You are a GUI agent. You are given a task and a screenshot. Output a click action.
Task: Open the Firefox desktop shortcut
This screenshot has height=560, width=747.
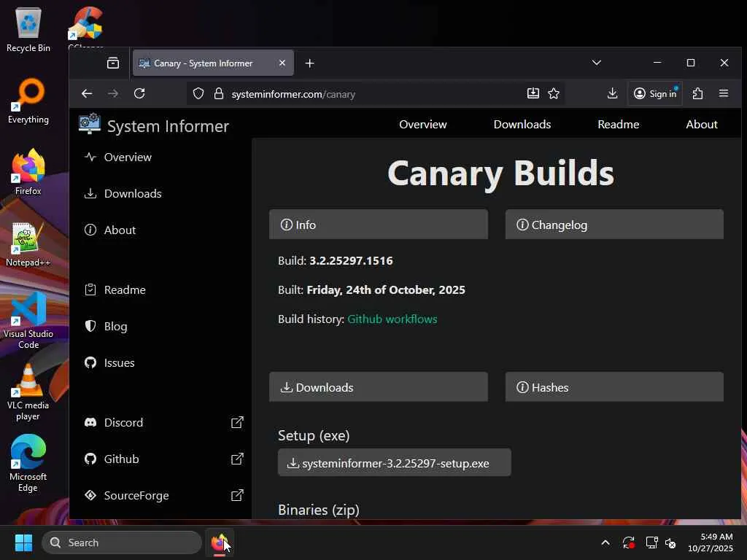click(28, 172)
